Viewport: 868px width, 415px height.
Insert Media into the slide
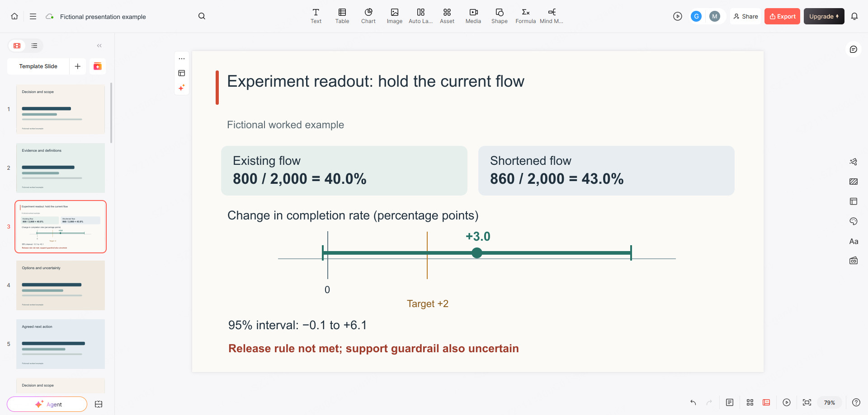pos(473,16)
